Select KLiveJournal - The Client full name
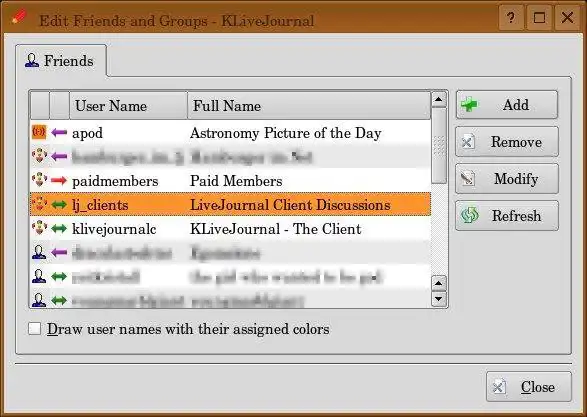The height and width of the screenshot is (417, 587). tap(276, 229)
